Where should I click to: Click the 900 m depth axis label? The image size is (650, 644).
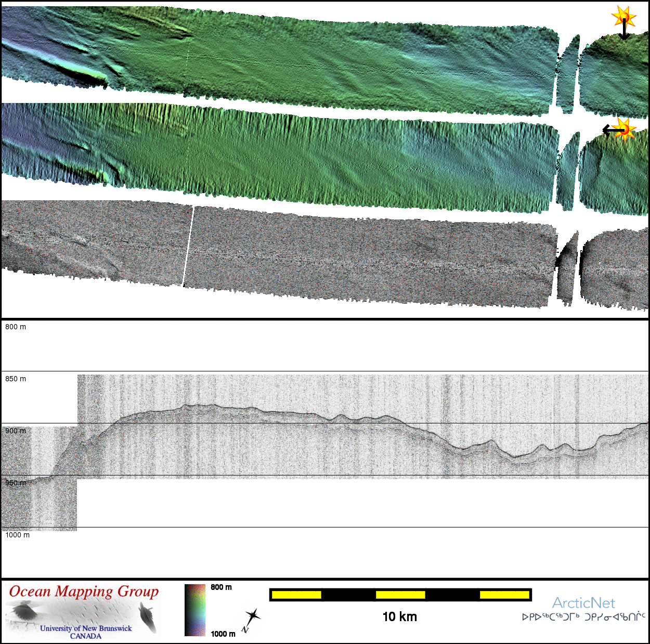(16, 431)
